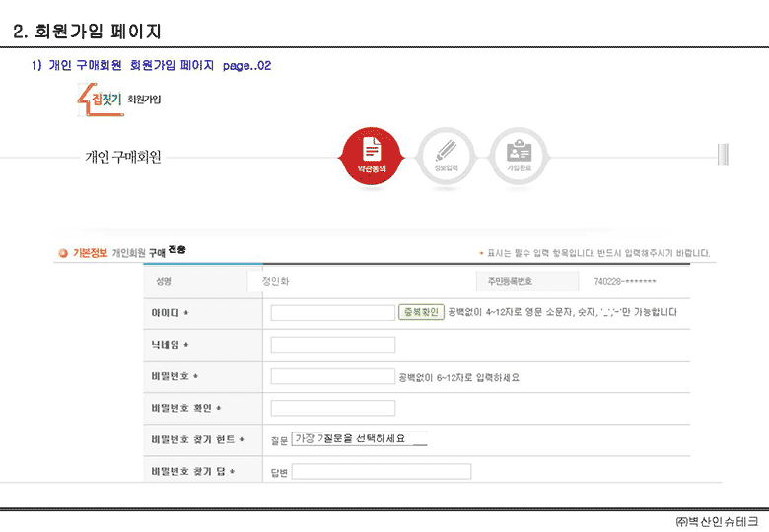
Task: Click into the 닉네임 text box
Action: [x=332, y=345]
